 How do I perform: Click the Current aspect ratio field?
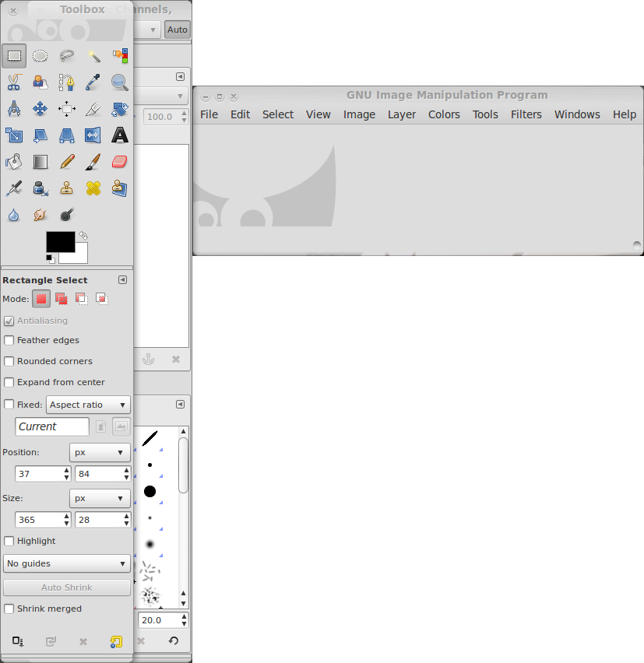tap(52, 426)
